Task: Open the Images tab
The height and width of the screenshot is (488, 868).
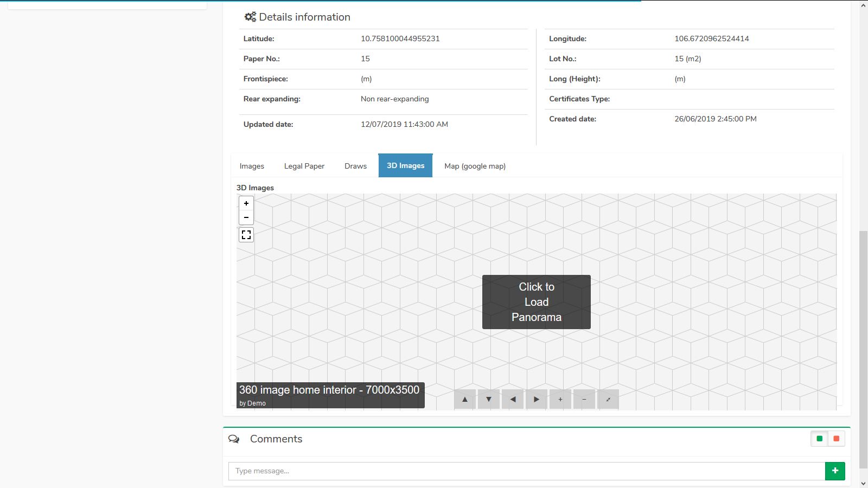Action: (252, 166)
